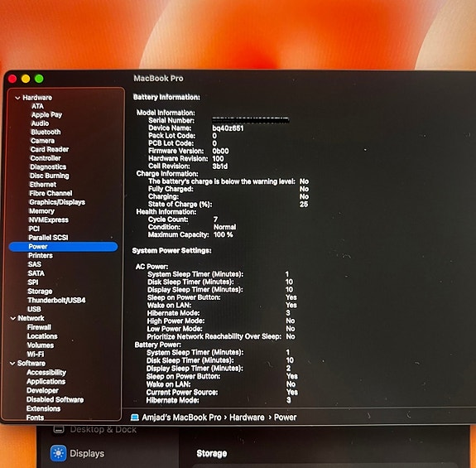Select the highlighted Power entry
The image size is (476, 468).
(63, 247)
